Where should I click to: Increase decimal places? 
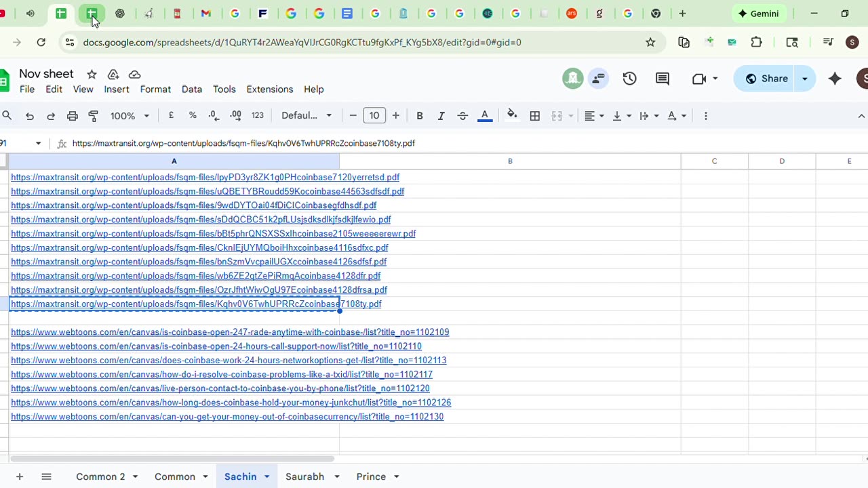(x=235, y=115)
